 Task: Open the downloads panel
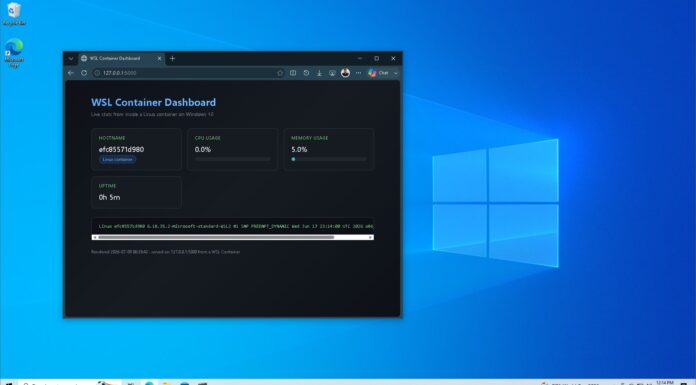319,73
